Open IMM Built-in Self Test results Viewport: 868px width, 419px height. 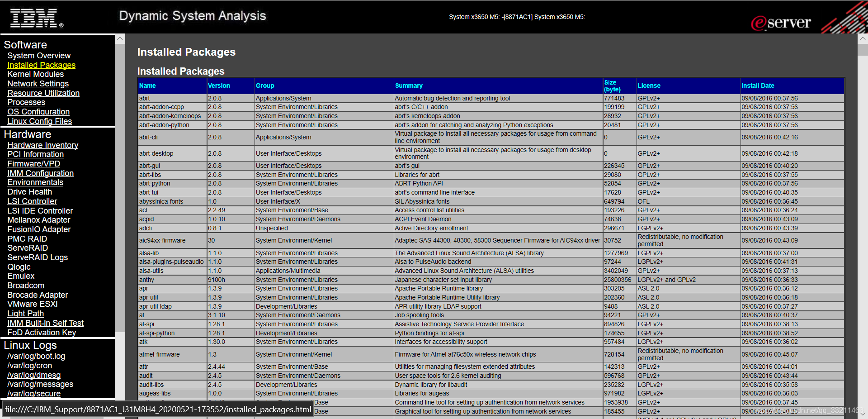pos(45,323)
